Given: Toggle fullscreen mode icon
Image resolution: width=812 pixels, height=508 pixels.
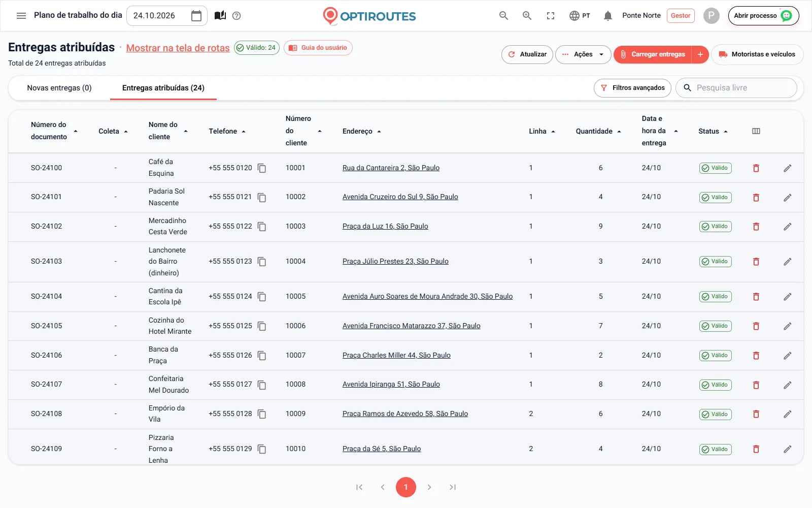Looking at the screenshot, I should coord(551,16).
